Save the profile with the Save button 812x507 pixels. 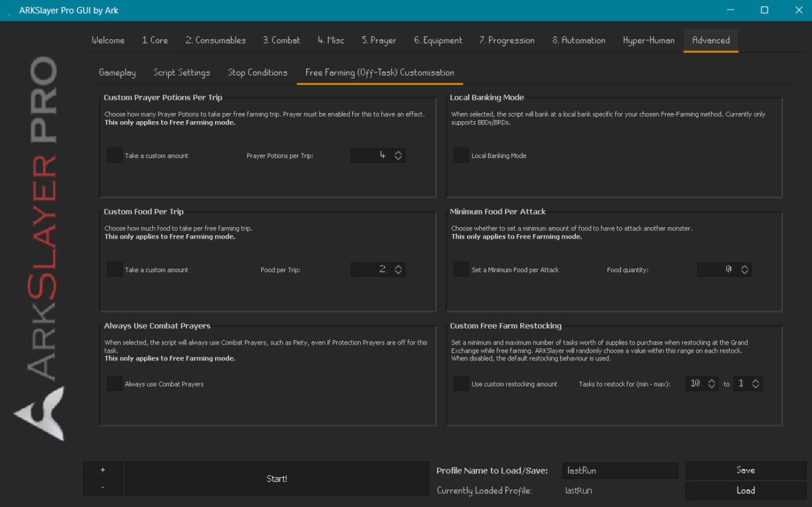click(x=745, y=470)
